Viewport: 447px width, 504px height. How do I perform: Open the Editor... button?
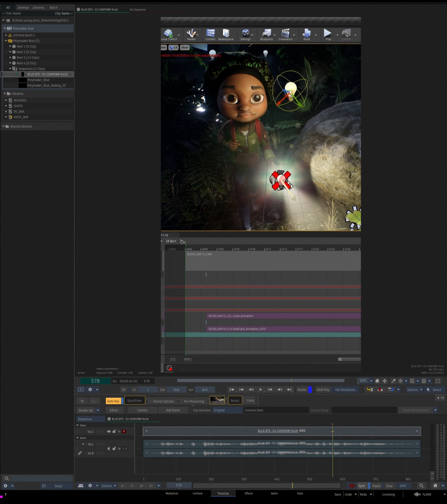(x=115, y=410)
